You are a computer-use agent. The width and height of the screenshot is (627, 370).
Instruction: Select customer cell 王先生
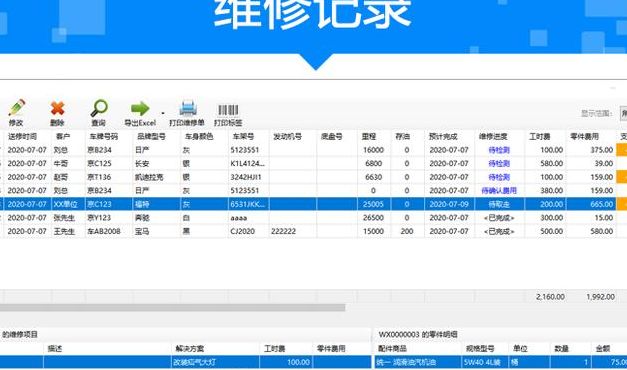[64, 232]
